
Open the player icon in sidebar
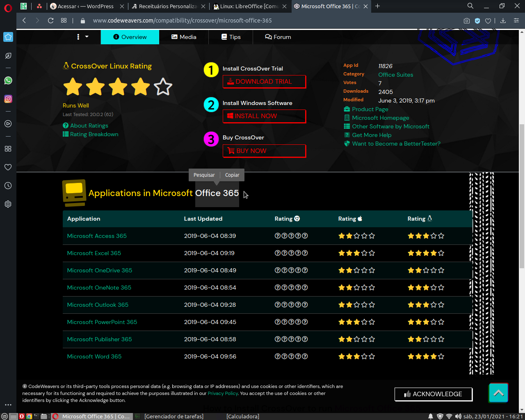pos(8,124)
